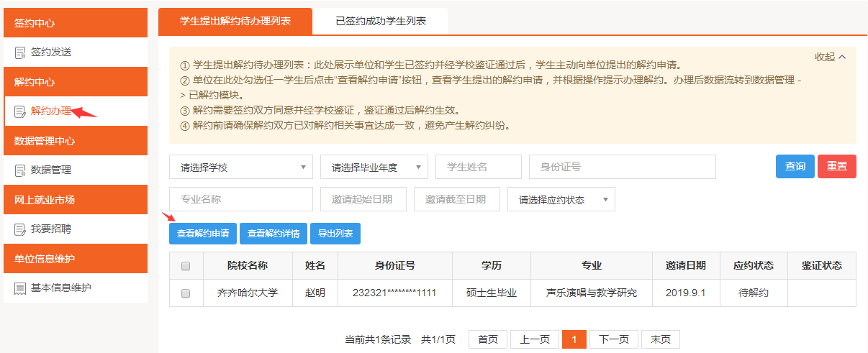Click the 导出列表 button

click(x=335, y=234)
